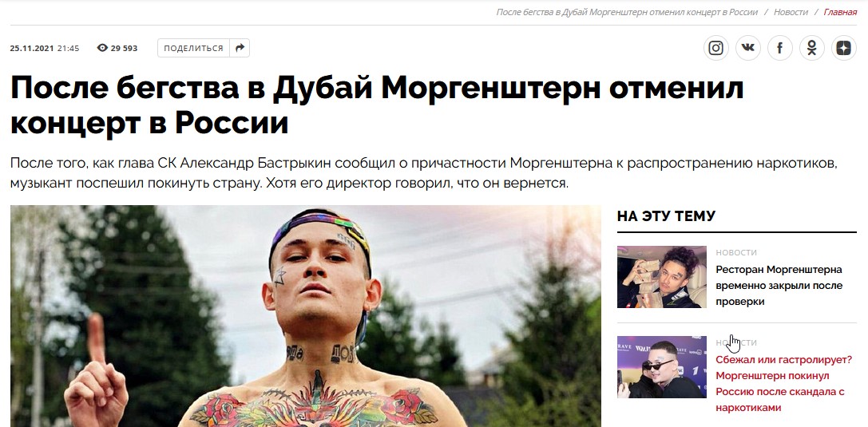Select the article title breadcrumb

tap(627, 12)
